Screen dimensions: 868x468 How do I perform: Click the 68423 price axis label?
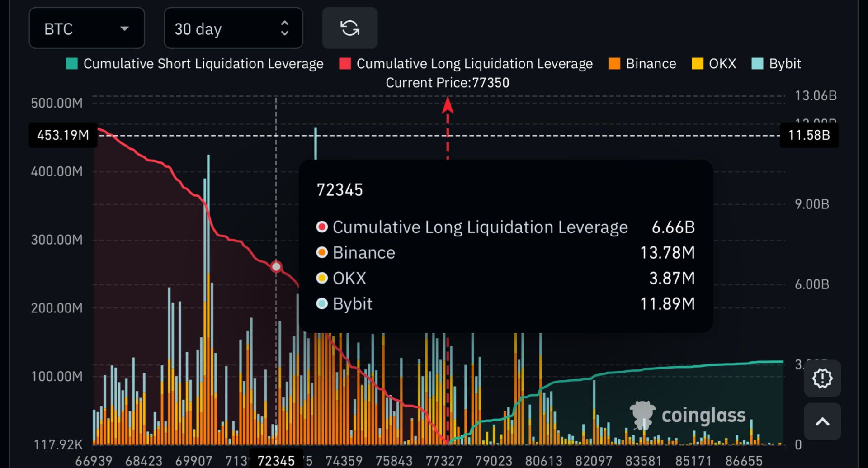point(144,461)
